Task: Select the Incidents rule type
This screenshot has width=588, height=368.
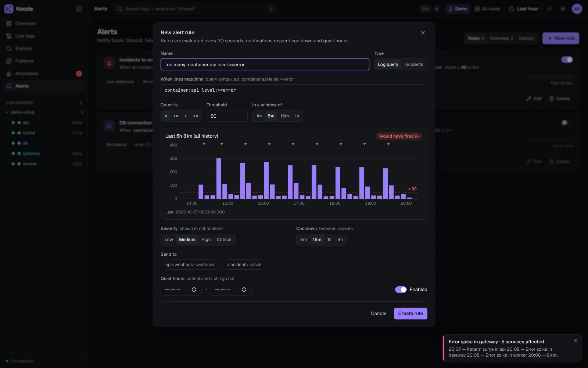Action: (x=414, y=64)
